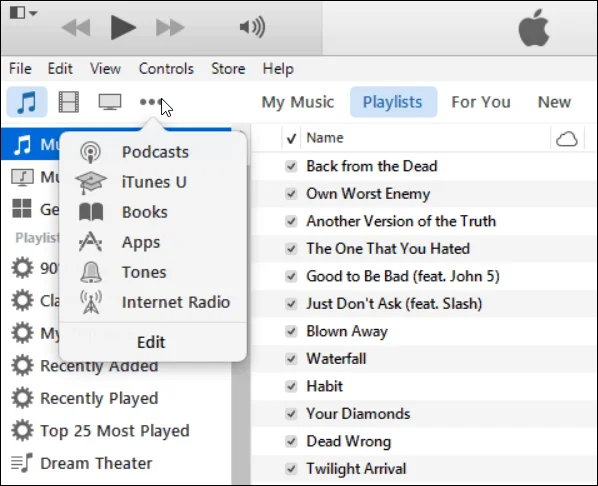Image resolution: width=598 pixels, height=486 pixels.
Task: Switch to the For You tab
Action: click(x=481, y=102)
